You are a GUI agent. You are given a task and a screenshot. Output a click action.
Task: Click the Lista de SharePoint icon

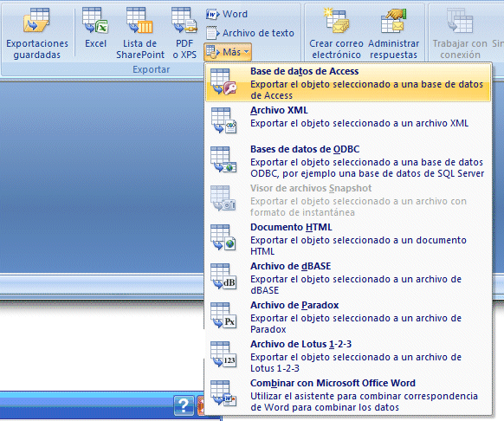pyautogui.click(x=139, y=20)
